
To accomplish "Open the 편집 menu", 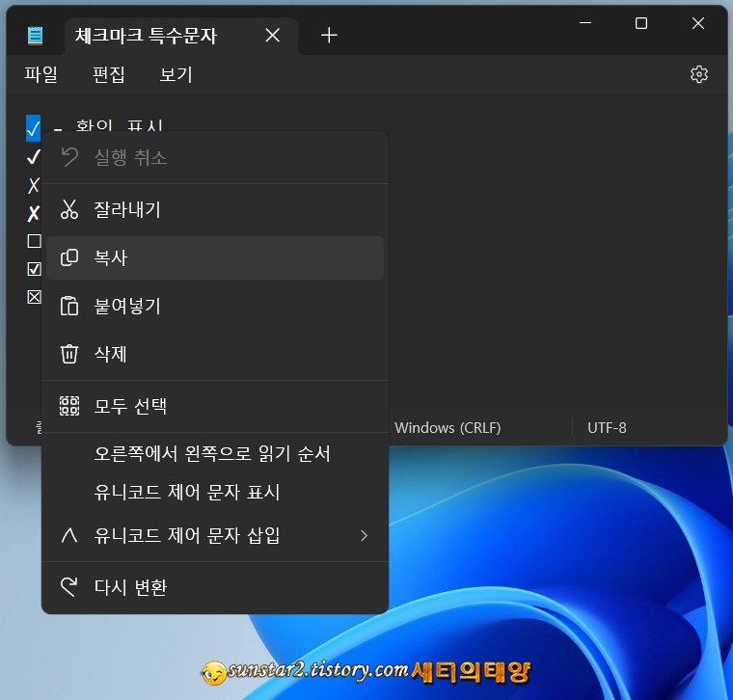I will point(108,74).
